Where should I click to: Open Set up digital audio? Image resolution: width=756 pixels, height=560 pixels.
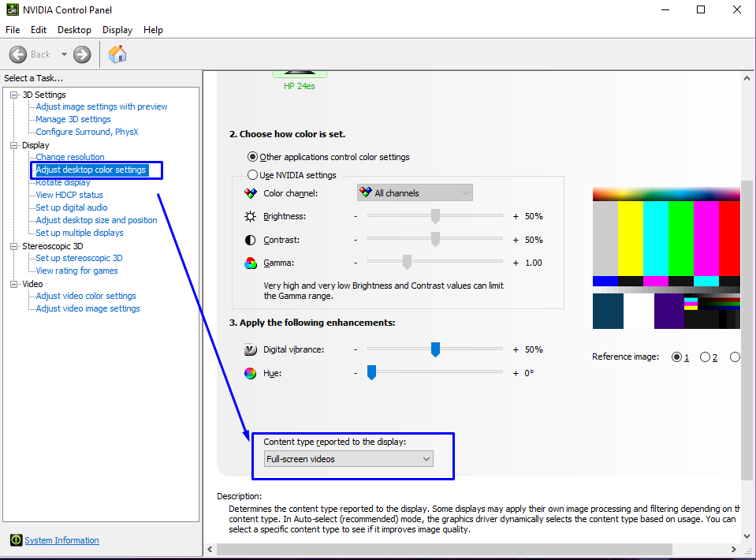tap(72, 207)
